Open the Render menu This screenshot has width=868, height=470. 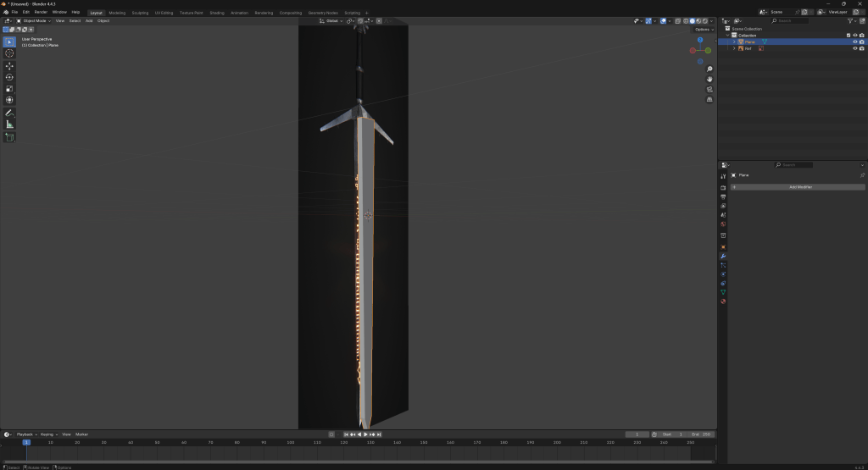point(41,12)
